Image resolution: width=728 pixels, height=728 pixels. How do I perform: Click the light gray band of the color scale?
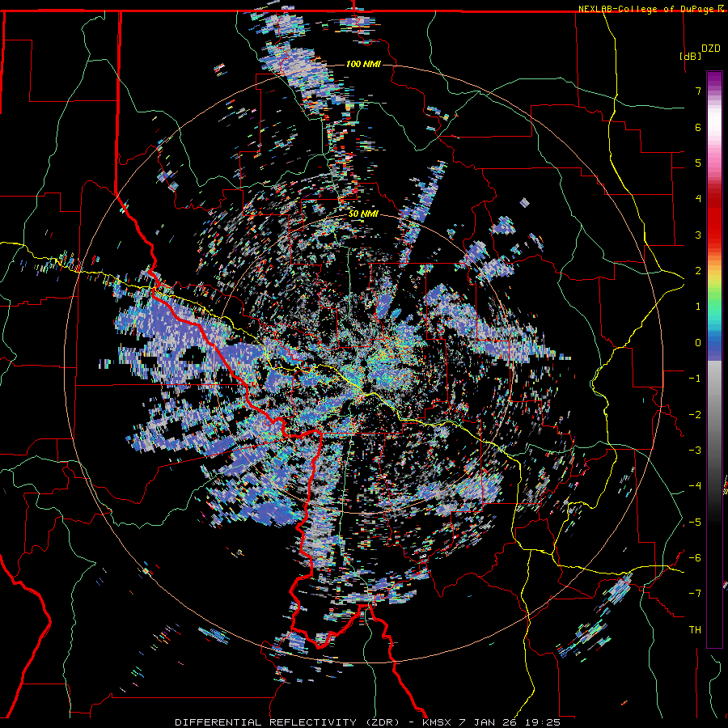click(714, 379)
